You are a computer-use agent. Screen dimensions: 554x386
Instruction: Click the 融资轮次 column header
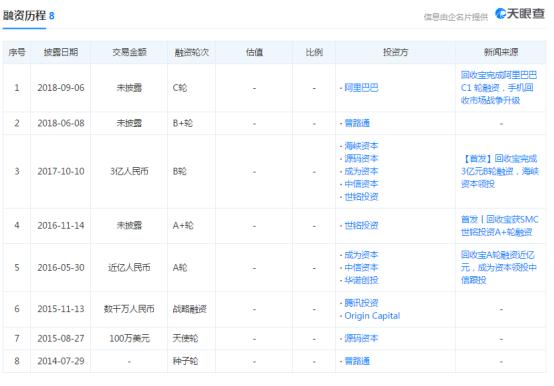pos(191,52)
